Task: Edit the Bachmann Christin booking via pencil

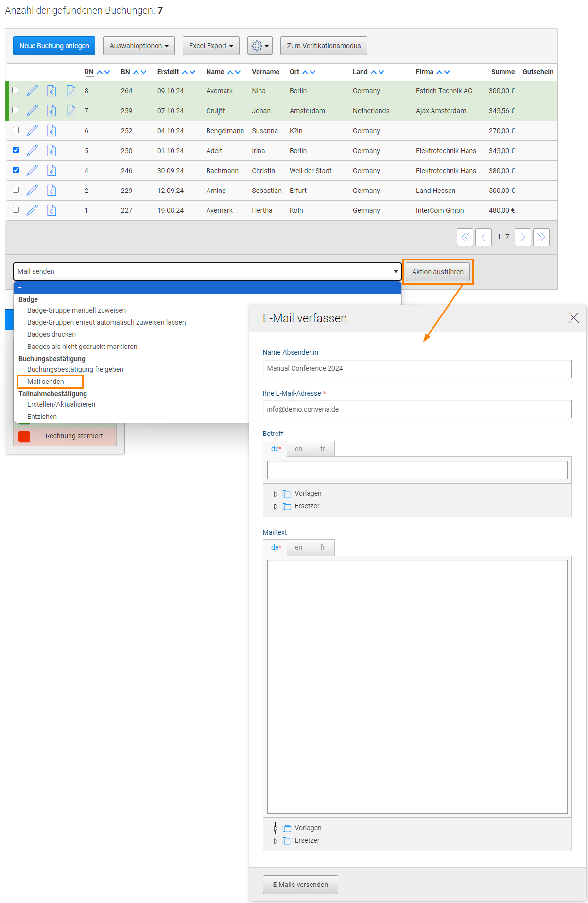Action: (32, 171)
